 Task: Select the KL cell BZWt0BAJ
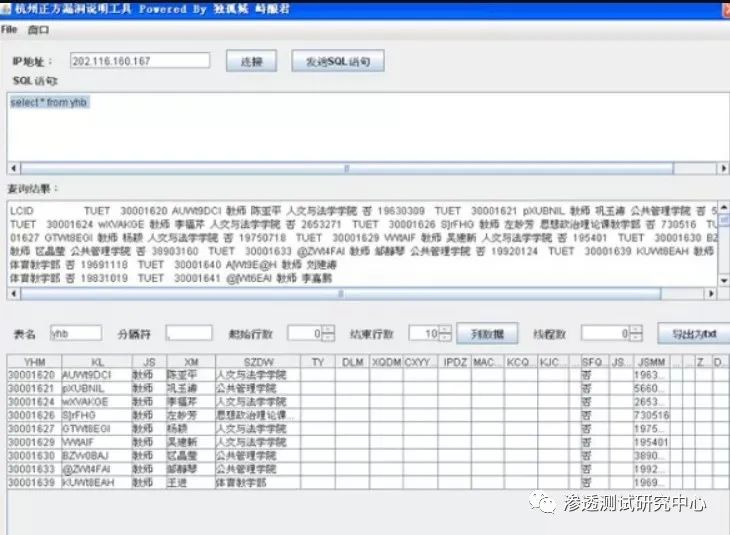tap(97, 455)
